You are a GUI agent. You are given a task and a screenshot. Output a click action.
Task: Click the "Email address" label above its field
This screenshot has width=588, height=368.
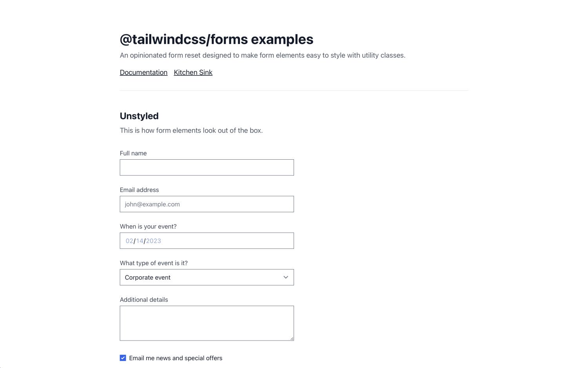tap(139, 189)
